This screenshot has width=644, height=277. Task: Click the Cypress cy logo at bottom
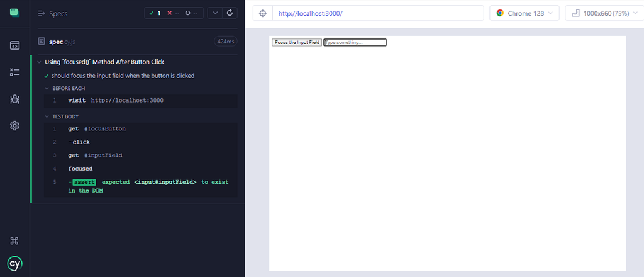(x=15, y=263)
